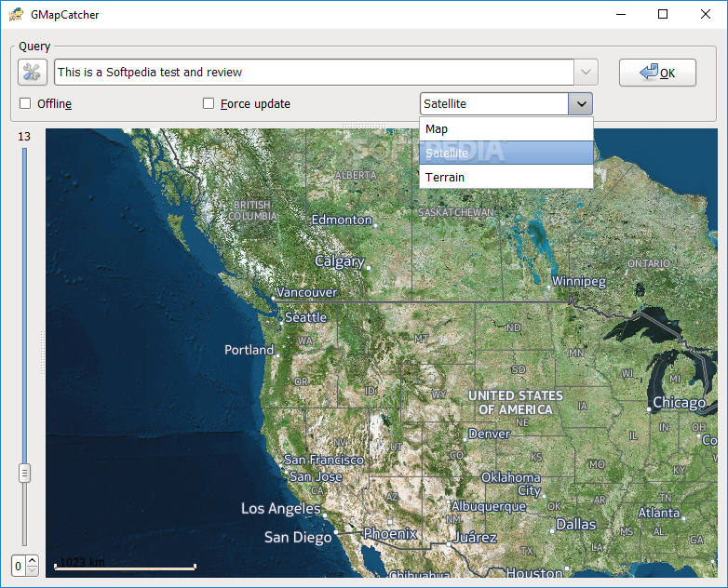Click the spinner field showing 0
728x588 pixels.
click(x=19, y=567)
